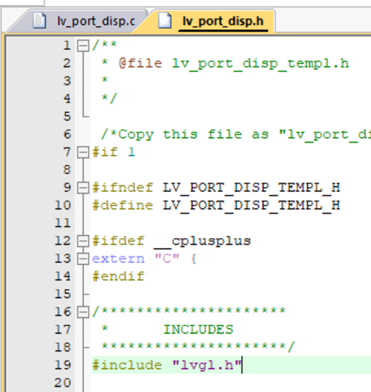Click line number 11 in the margin
The height and width of the screenshot is (392, 371).
(63, 223)
